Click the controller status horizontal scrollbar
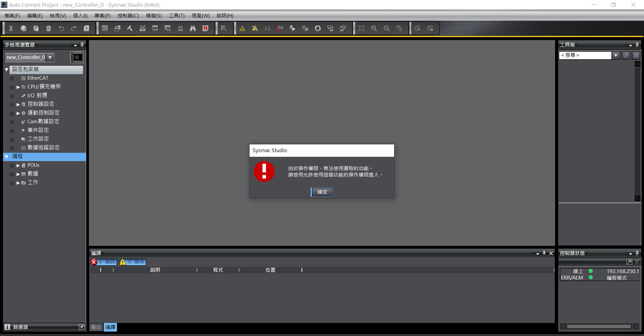644x336 pixels. pos(599,326)
